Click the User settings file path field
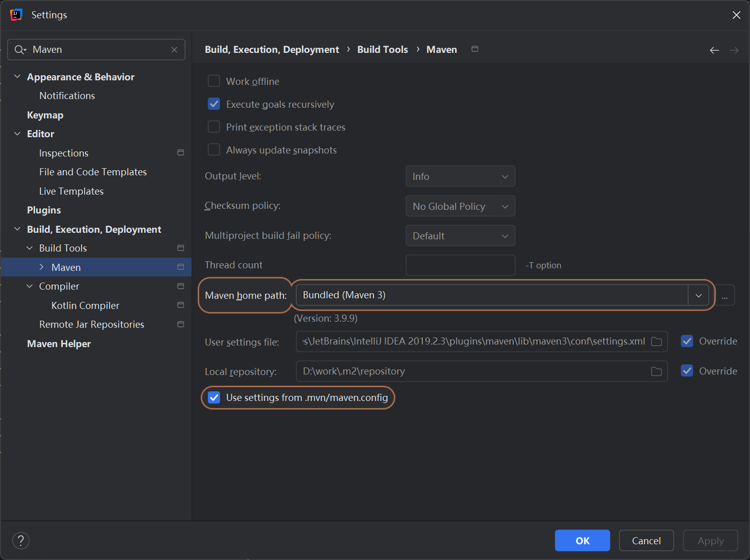The height and width of the screenshot is (560, 750). (x=482, y=341)
